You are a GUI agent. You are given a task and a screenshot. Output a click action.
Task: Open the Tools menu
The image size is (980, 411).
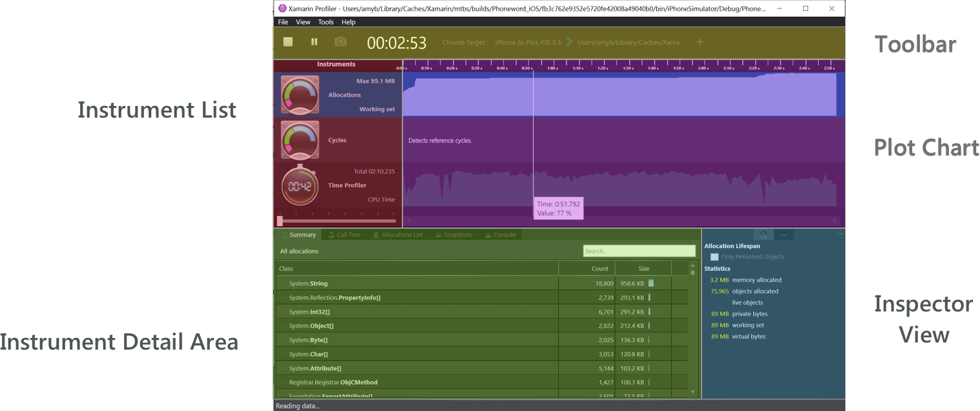[326, 21]
